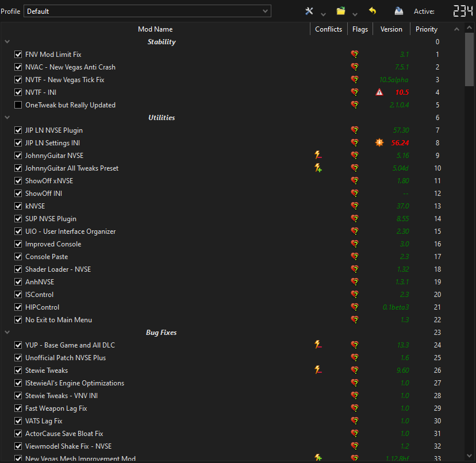This screenshot has width=476, height=463.
Task: Sort by the Conflicts column header
Action: coord(328,29)
